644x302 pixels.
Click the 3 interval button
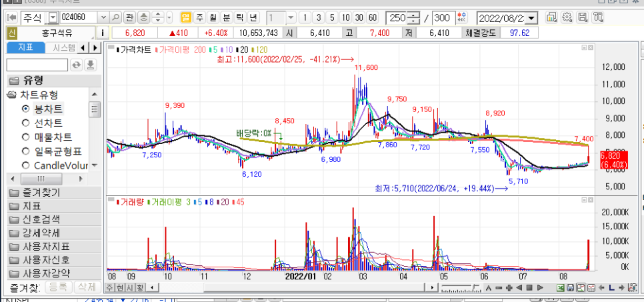click(318, 18)
